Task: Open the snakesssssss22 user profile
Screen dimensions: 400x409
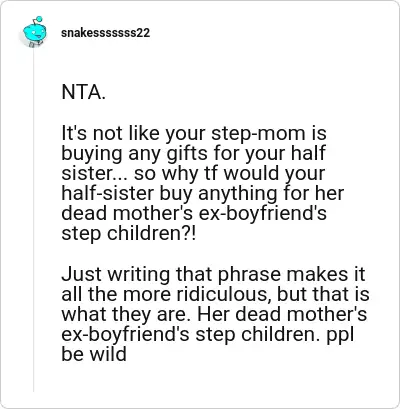Action: click(105, 33)
